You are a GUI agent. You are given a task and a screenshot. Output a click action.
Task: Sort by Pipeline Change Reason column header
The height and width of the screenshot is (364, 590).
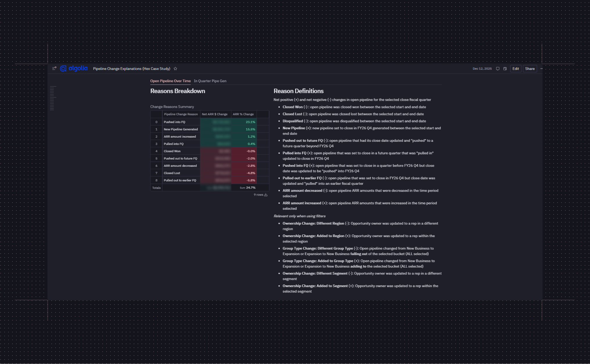(181, 114)
